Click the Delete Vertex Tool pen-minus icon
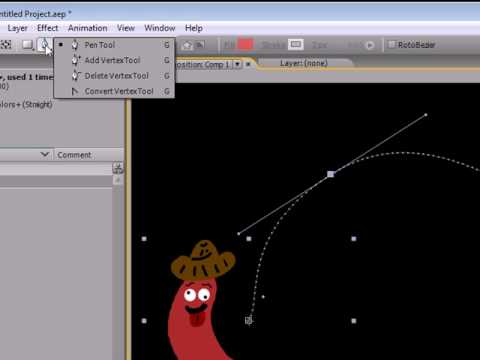The width and height of the screenshot is (480, 360). pos(76,76)
